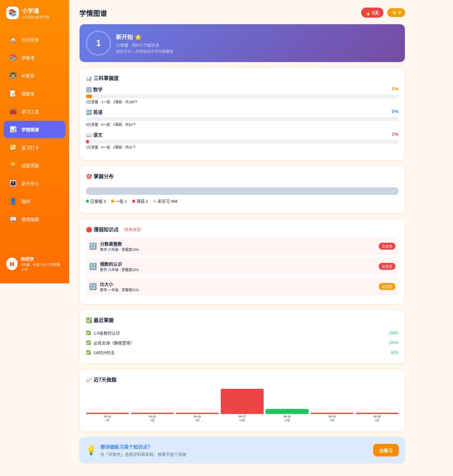Click the house icon beside 今日任务

point(13,40)
